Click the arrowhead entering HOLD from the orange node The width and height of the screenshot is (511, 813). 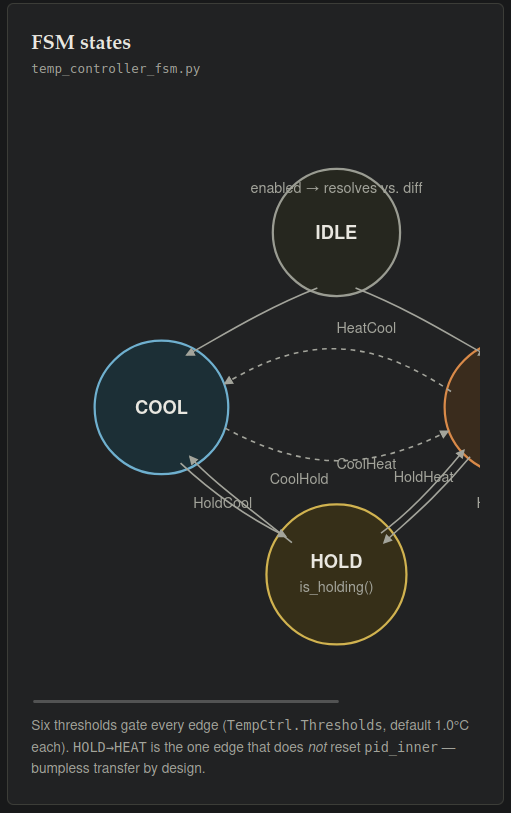click(388, 539)
